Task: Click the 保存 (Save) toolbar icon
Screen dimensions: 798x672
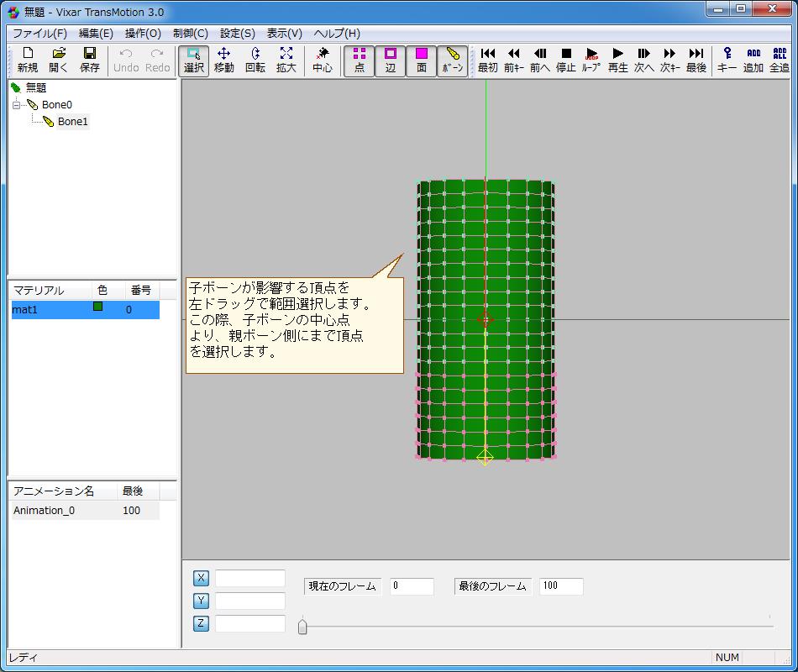Action: coord(89,60)
